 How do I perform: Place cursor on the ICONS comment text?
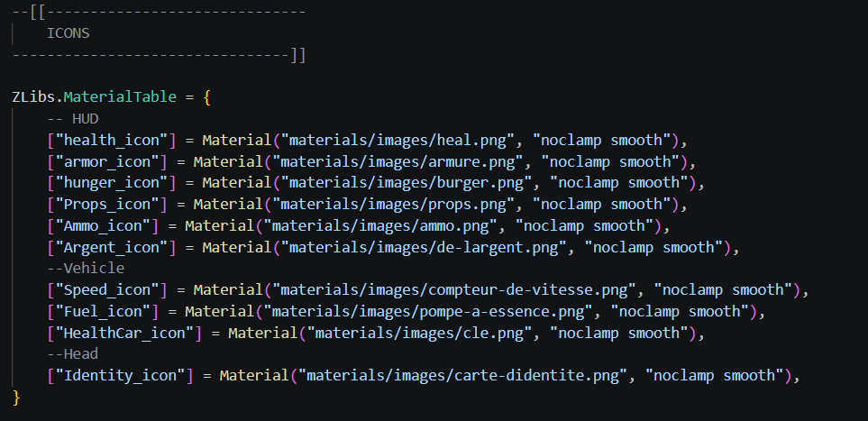[x=69, y=33]
